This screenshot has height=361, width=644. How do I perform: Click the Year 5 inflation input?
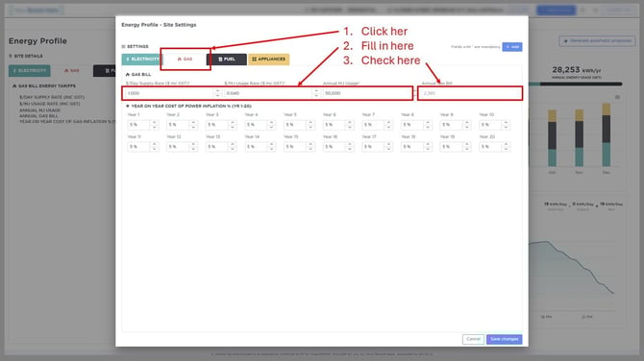coord(295,125)
